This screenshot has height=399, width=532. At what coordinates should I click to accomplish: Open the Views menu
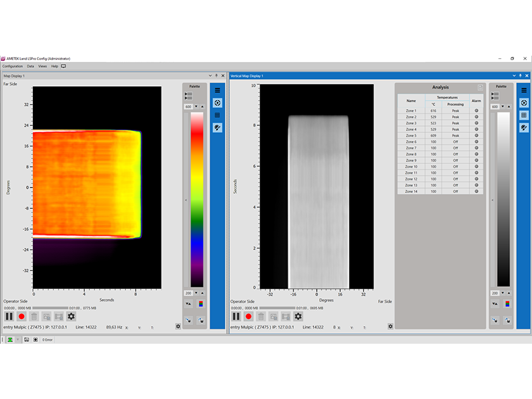[42, 66]
